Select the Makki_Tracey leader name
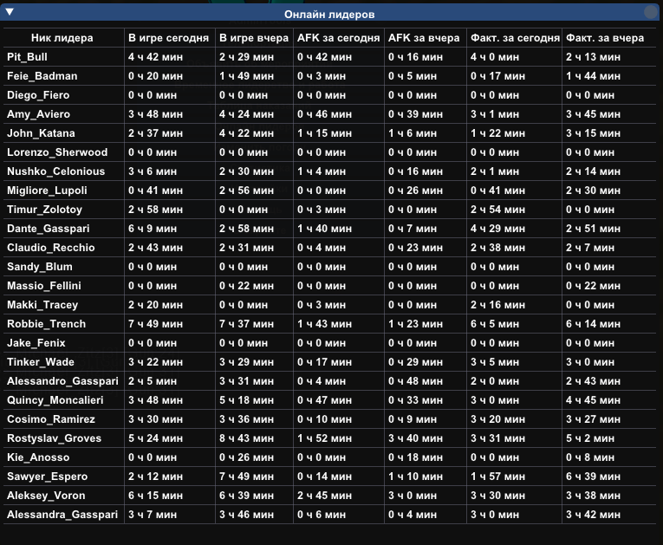The height and width of the screenshot is (545, 663). point(42,305)
